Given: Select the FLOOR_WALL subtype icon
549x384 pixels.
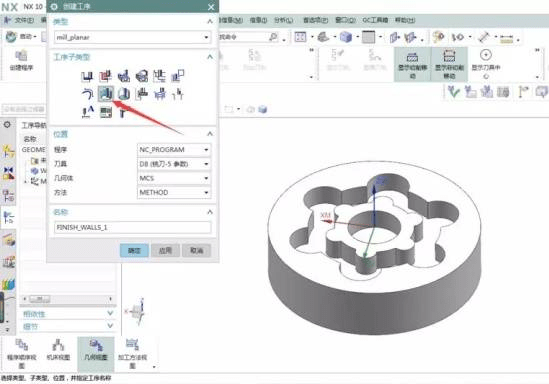Looking at the screenshot, I should [87, 76].
